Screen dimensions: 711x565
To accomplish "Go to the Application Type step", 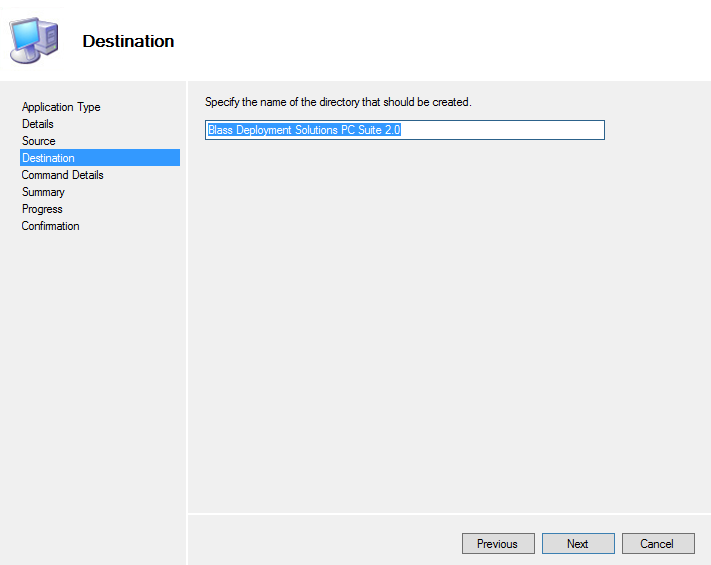I will click(61, 107).
